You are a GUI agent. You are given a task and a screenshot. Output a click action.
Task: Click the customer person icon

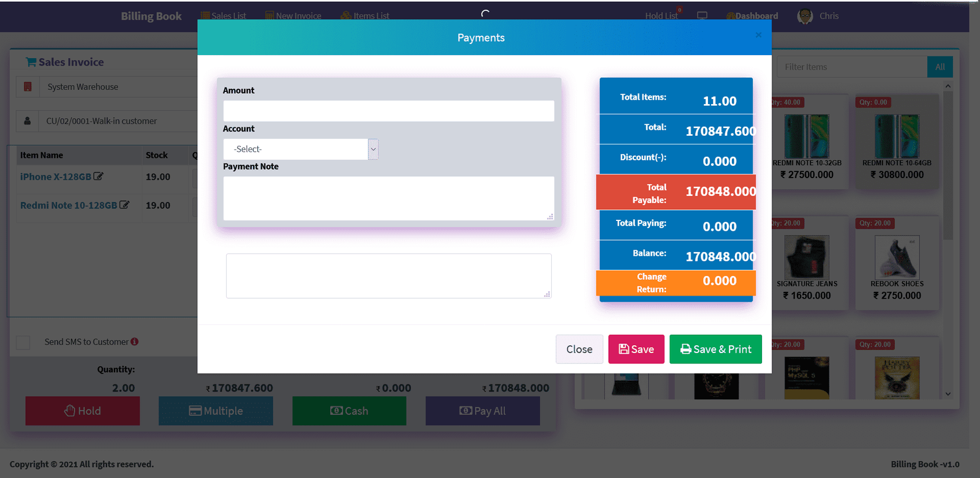tap(28, 121)
